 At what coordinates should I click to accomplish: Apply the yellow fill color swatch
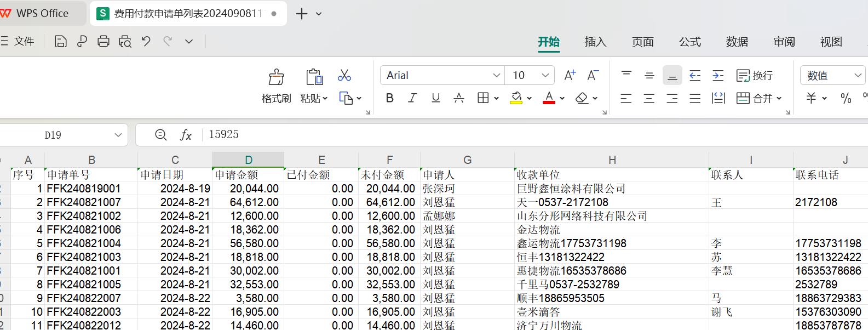pos(516,98)
